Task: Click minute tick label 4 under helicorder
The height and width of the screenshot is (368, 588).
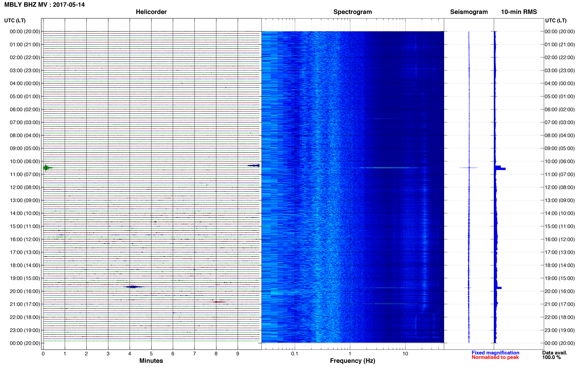Action: tap(130, 354)
